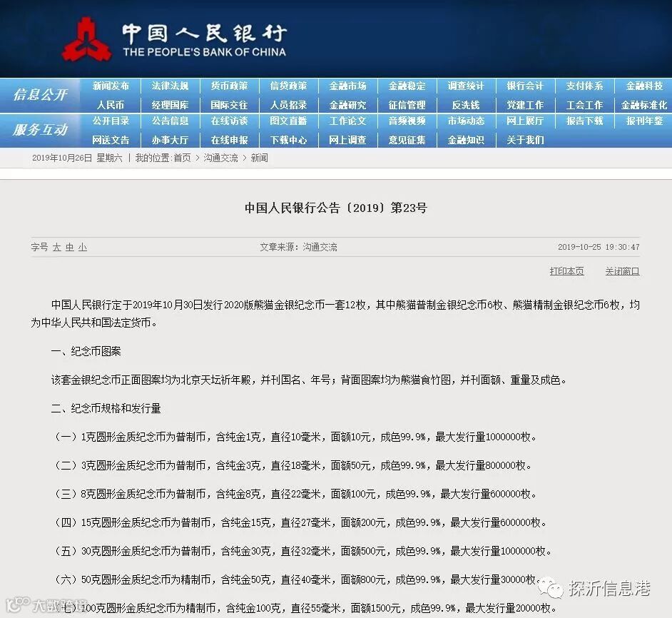Go to 党建工作 section
The height and width of the screenshot is (618, 672).
tap(525, 105)
